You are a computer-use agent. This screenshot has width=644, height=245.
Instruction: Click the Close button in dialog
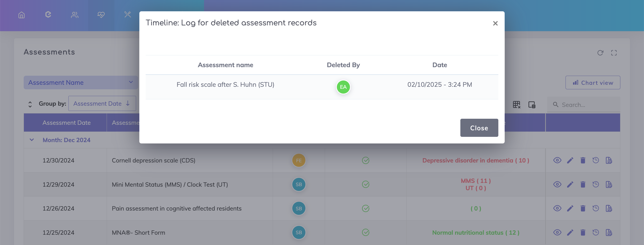[x=479, y=128]
